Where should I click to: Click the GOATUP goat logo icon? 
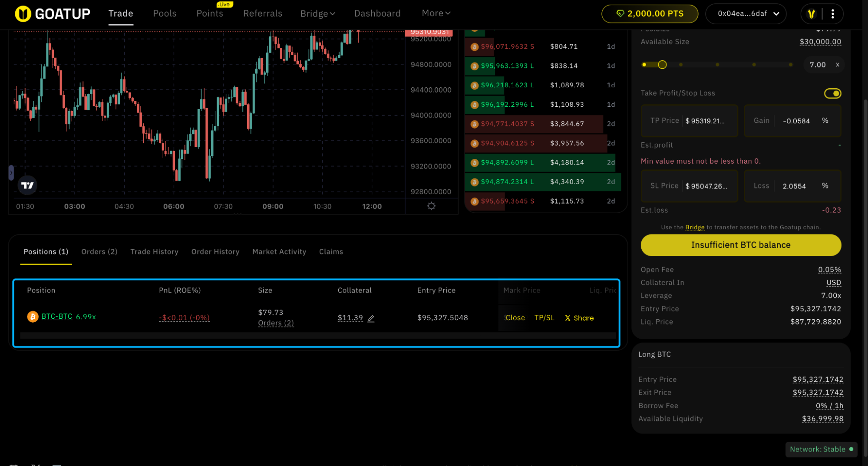pos(23,13)
